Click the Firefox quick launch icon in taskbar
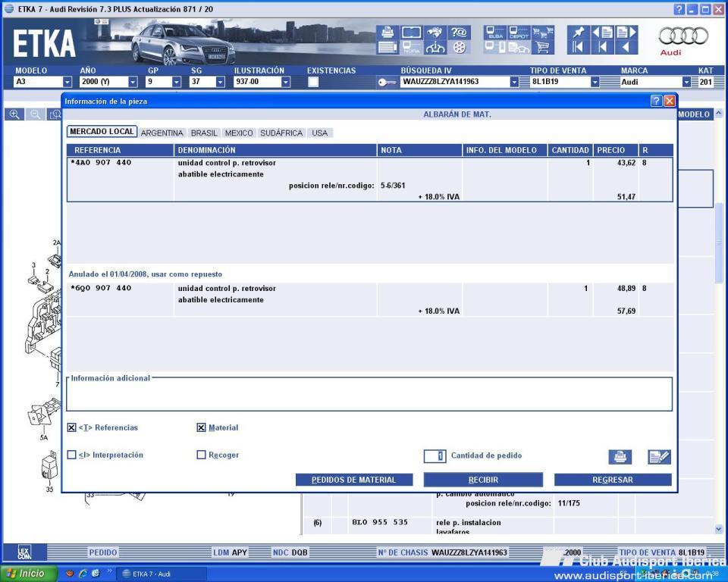The image size is (728, 582). point(70,574)
